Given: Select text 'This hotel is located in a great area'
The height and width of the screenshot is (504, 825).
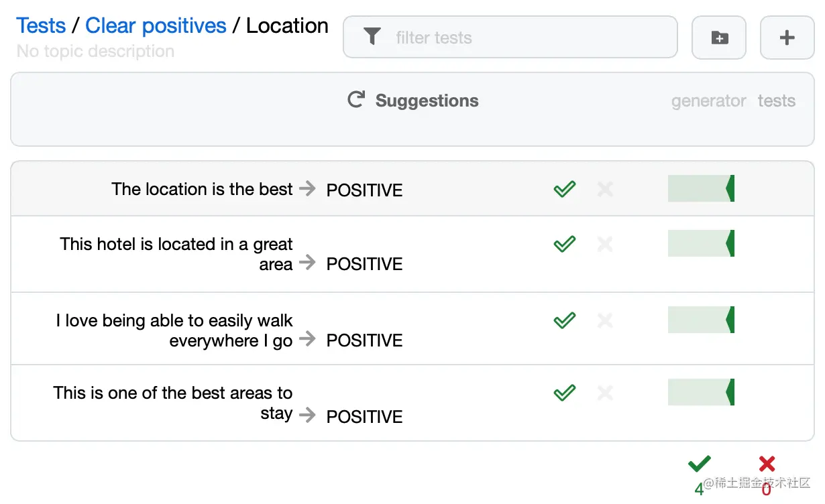Looking at the screenshot, I should 176,254.
